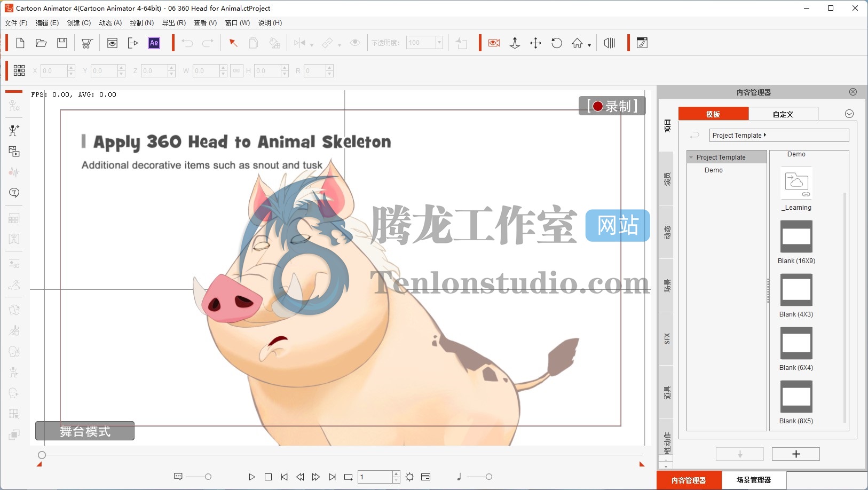Toggle the W/H lock aspect ratio link
This screenshot has width=868, height=490.
point(236,70)
